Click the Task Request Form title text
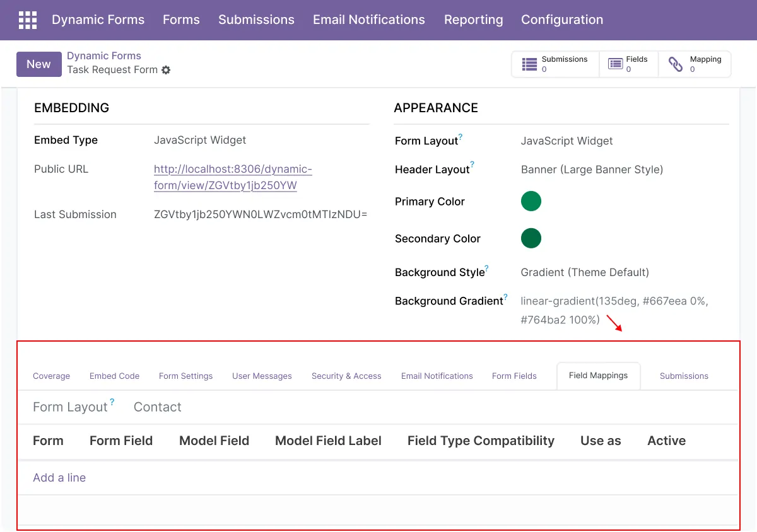This screenshot has width=757, height=532. [x=112, y=70]
